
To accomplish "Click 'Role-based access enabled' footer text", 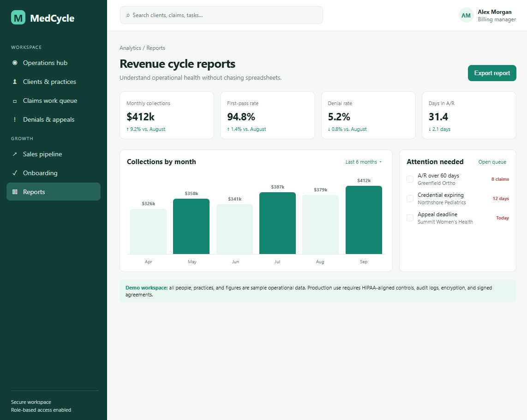I will (x=41, y=410).
